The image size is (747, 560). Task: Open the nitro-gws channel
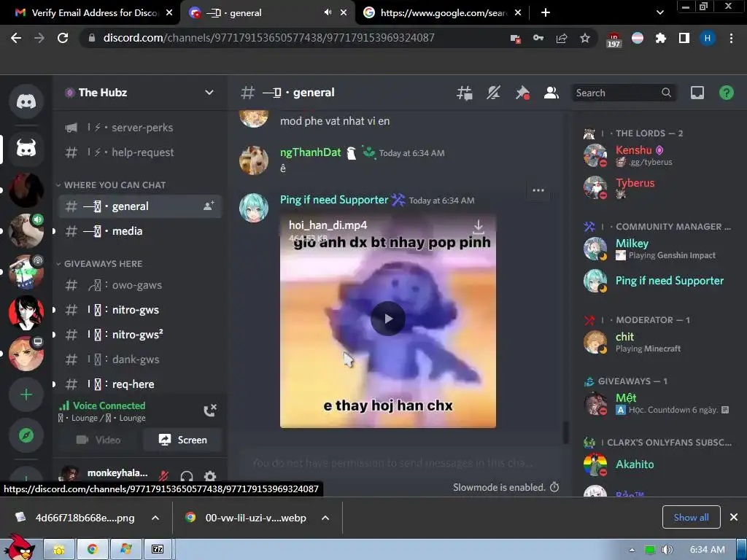tap(140, 310)
